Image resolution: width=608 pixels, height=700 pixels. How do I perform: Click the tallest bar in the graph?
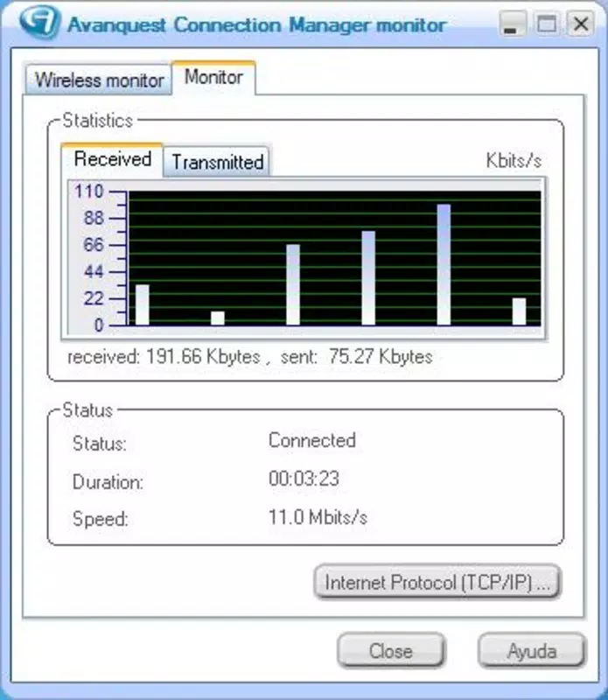pyautogui.click(x=444, y=264)
